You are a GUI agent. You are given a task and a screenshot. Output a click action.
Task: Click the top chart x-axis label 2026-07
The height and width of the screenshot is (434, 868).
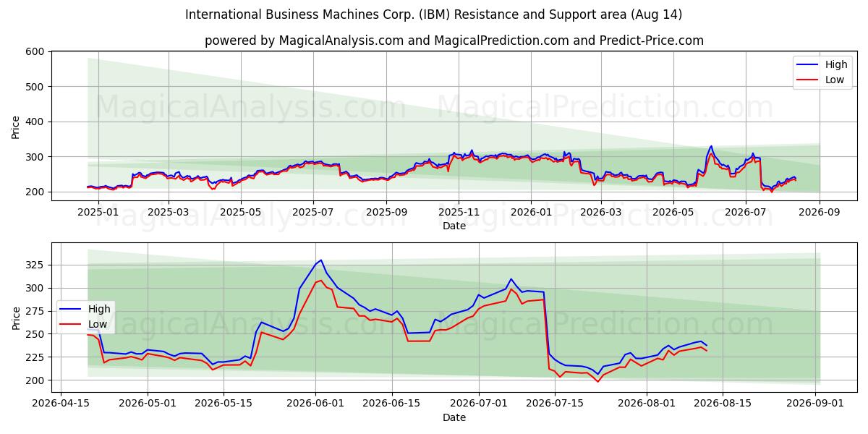(x=746, y=213)
